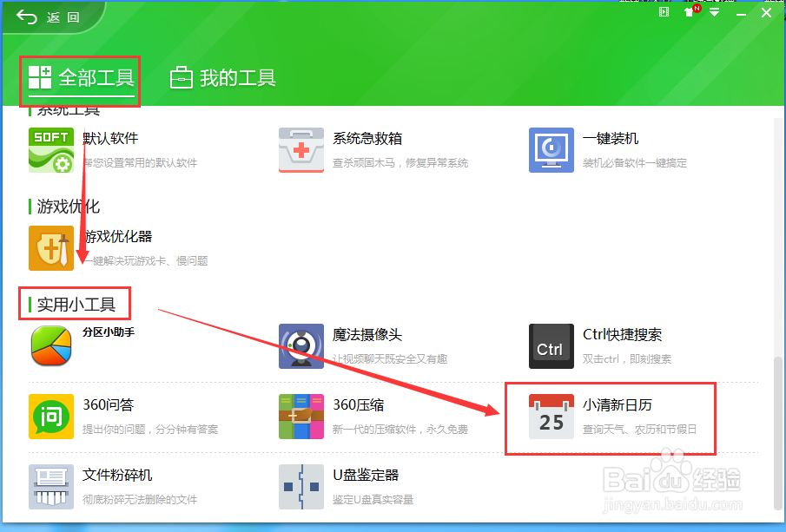786x532 pixels.
Task: Open the 360问答 question icon
Action: [x=51, y=417]
